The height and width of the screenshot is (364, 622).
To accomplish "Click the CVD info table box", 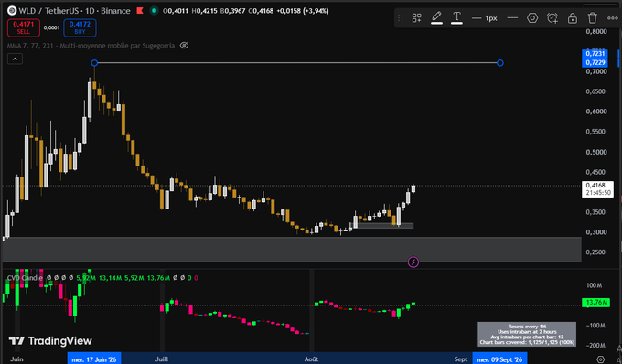I will 527,334.
